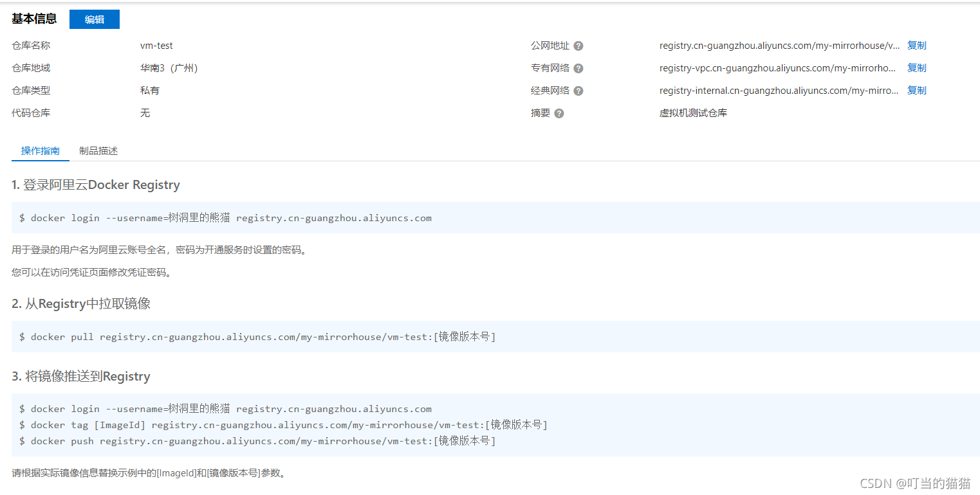Copy the 公网地址 registry address via 复制
This screenshot has height=495, width=980.
coord(917,46)
